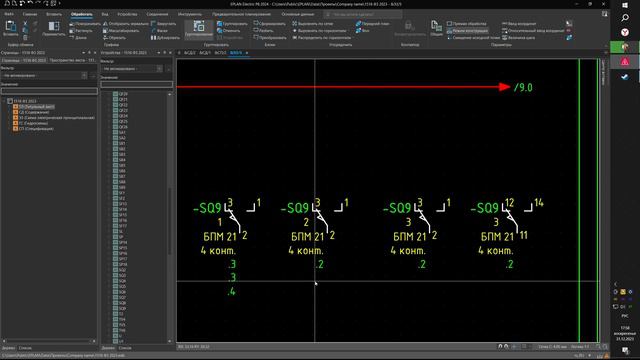Enable the Прямая обработка checkbox
This screenshot has width=640, height=360.
[x=467, y=24]
